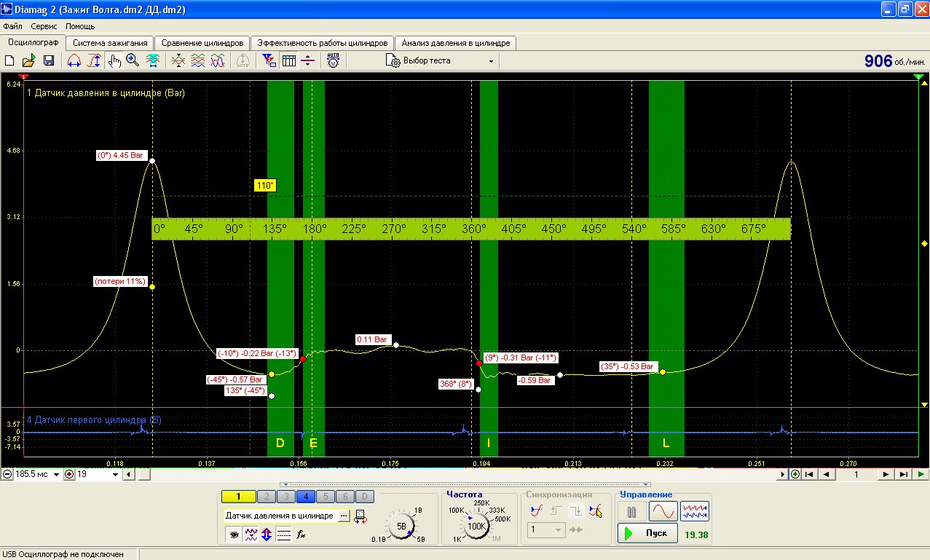Go to the previous frame

(827, 474)
